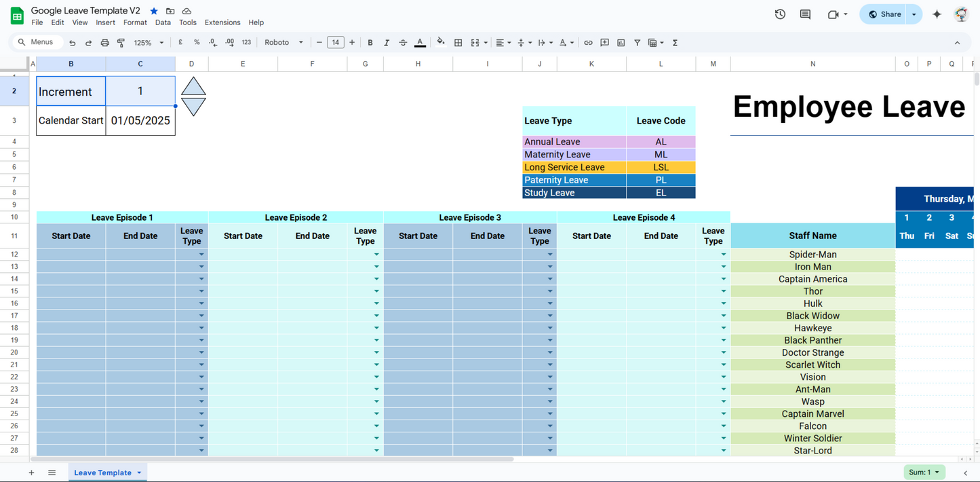Click the insert link icon
Screen dimensions: 980x482
point(588,43)
